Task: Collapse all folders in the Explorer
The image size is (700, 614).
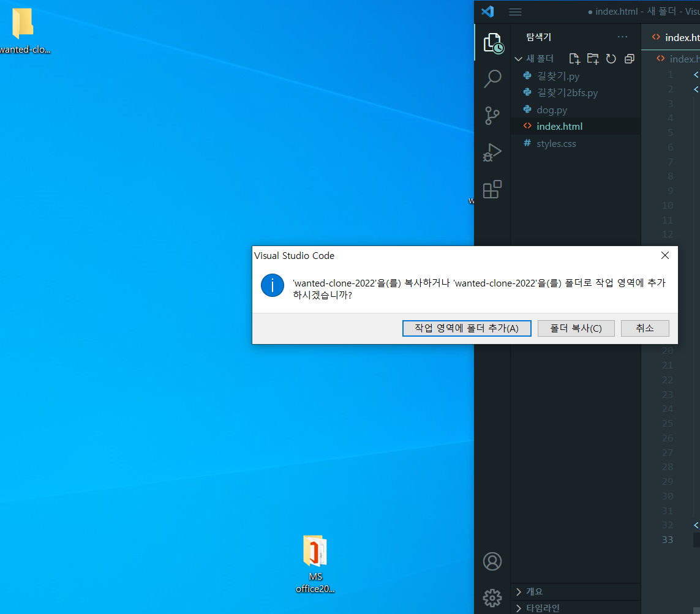Action: 629,58
